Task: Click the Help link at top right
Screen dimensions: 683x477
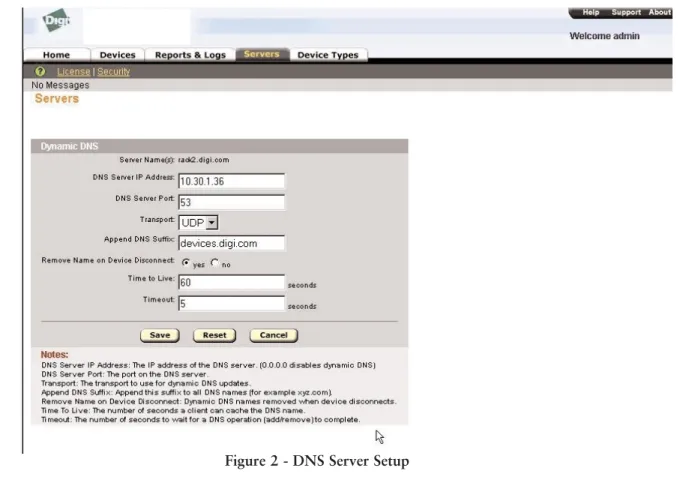Action: [591, 12]
